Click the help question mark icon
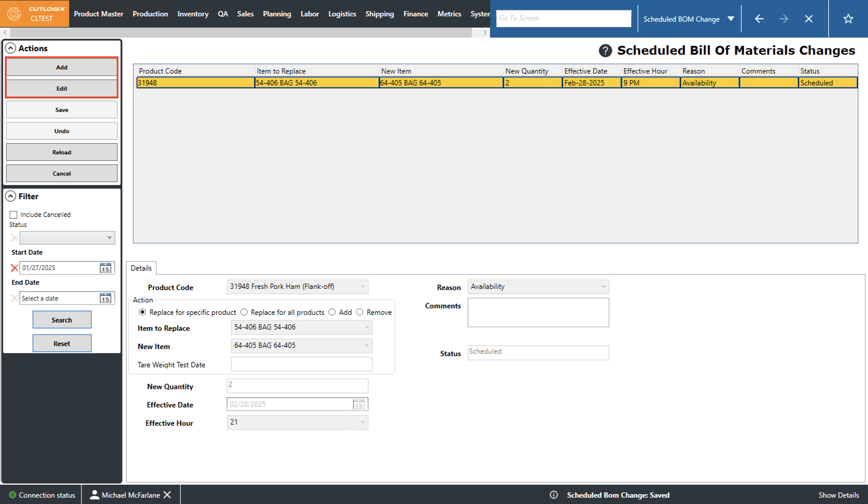Viewport: 868px width, 504px height. pyautogui.click(x=605, y=51)
